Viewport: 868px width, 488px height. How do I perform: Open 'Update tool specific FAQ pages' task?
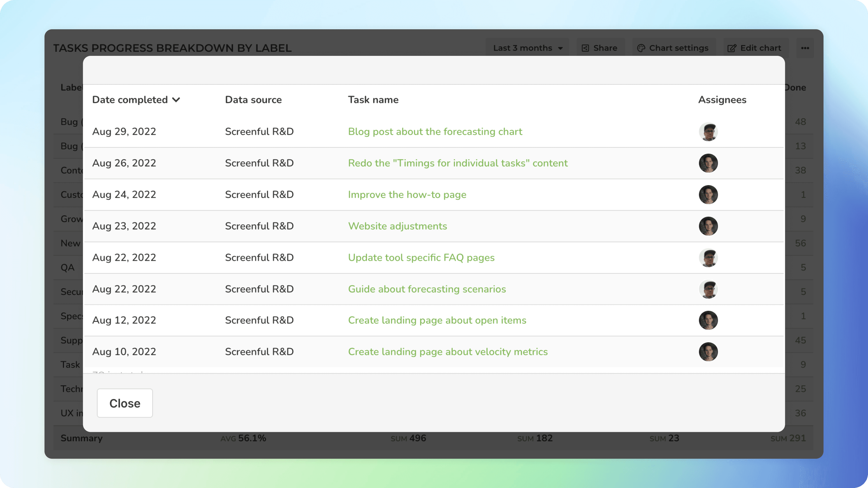point(421,258)
